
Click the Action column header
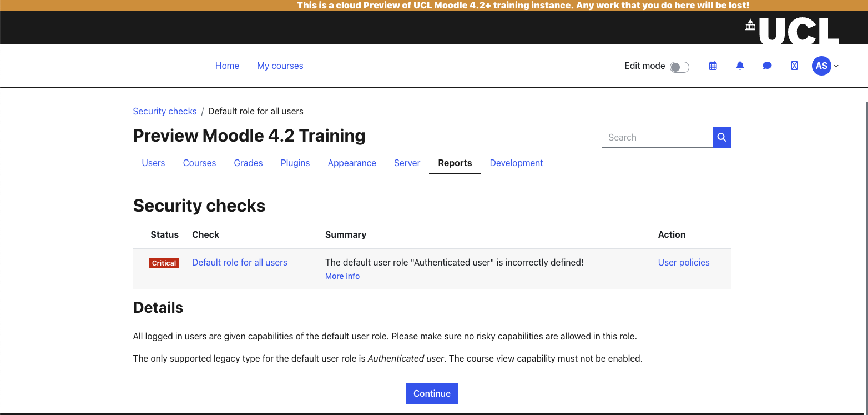[x=672, y=234]
